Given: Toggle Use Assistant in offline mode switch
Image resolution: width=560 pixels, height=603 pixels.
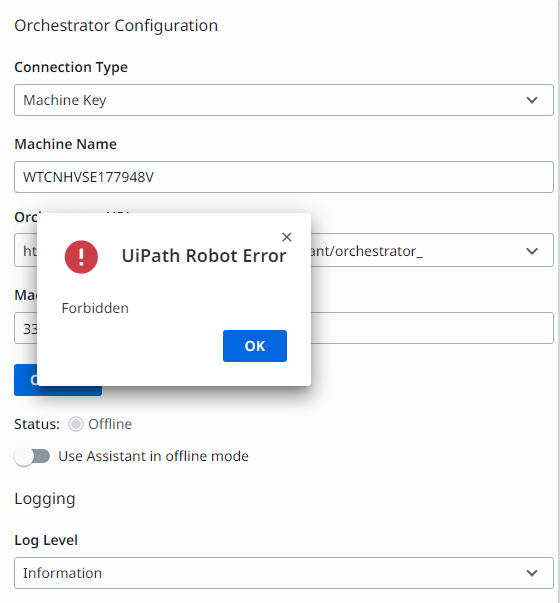Looking at the screenshot, I should pyautogui.click(x=33, y=456).
